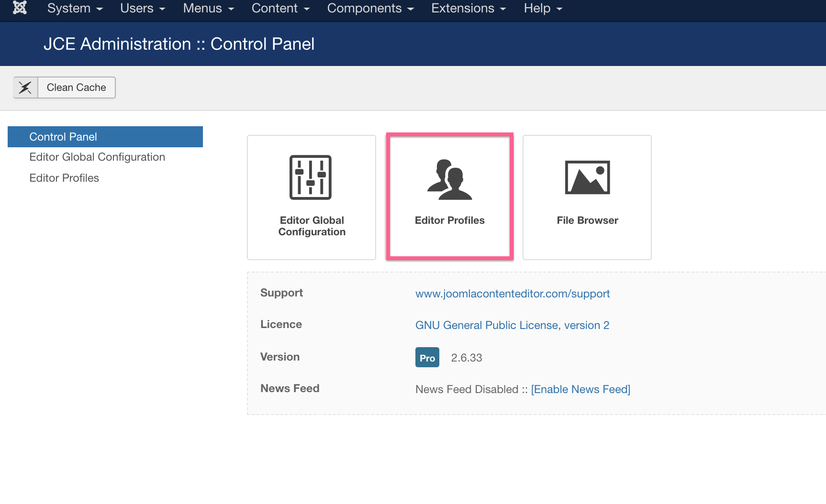Click Enable News Feed link
Screen dimensions: 826x504
click(x=580, y=389)
